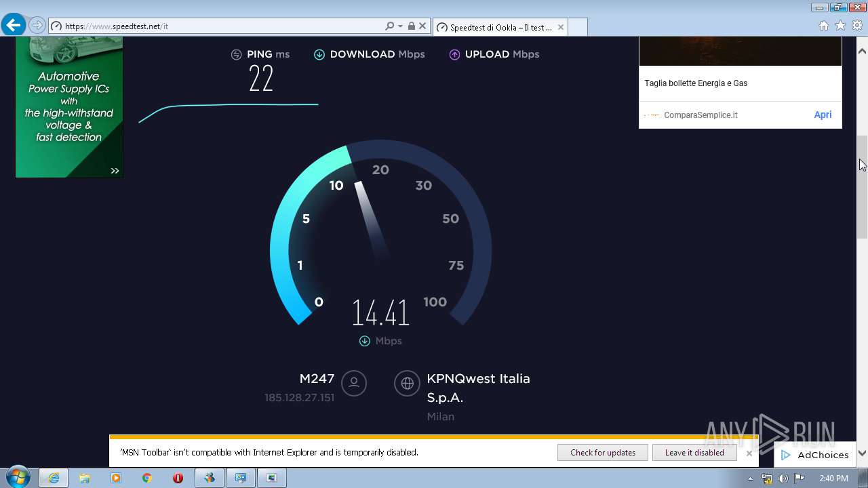Open a new blank tab
The width and height of the screenshot is (868, 488).
(x=577, y=27)
